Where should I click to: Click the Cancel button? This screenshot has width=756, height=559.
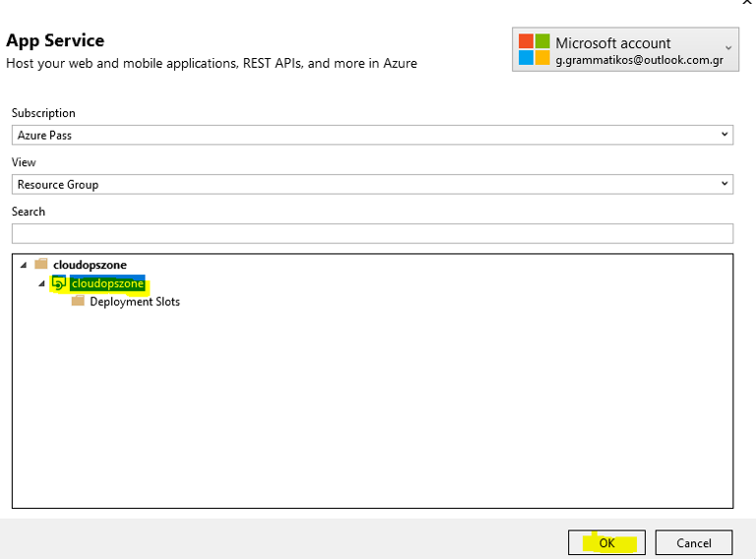point(693,542)
